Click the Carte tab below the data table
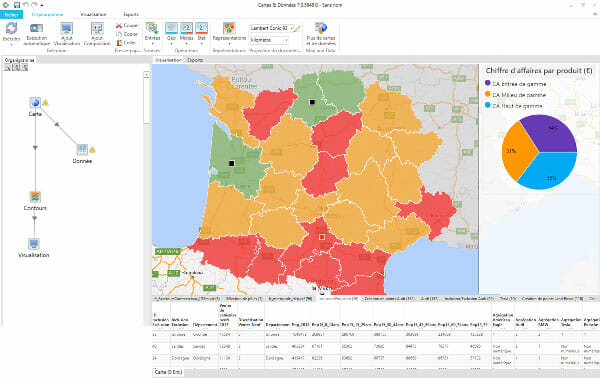Screen dimensions: 600x378 click(168, 372)
